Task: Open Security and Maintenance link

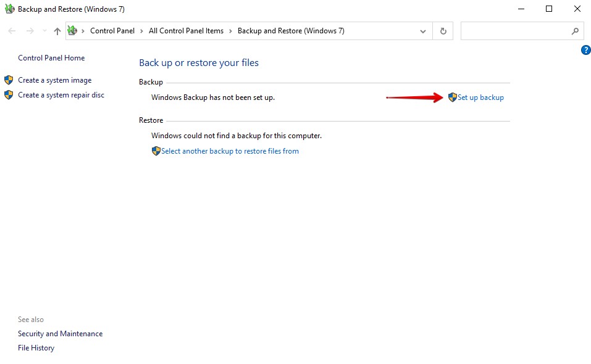Action: tap(61, 334)
